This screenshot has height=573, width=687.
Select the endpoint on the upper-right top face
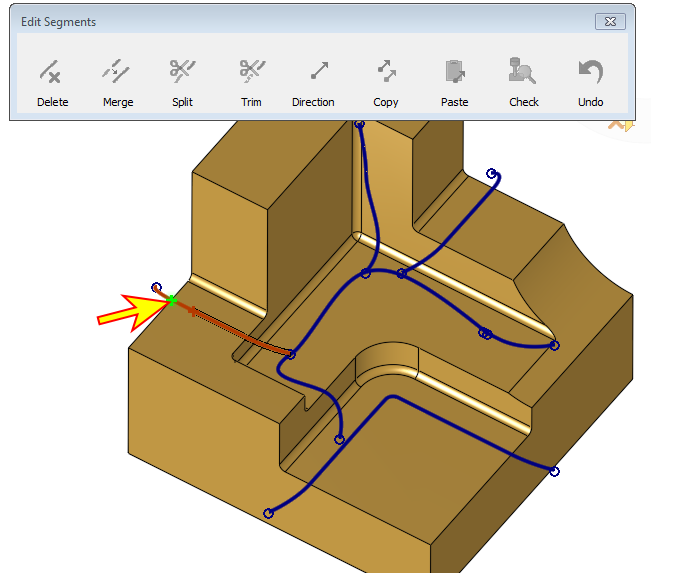pyautogui.click(x=491, y=174)
